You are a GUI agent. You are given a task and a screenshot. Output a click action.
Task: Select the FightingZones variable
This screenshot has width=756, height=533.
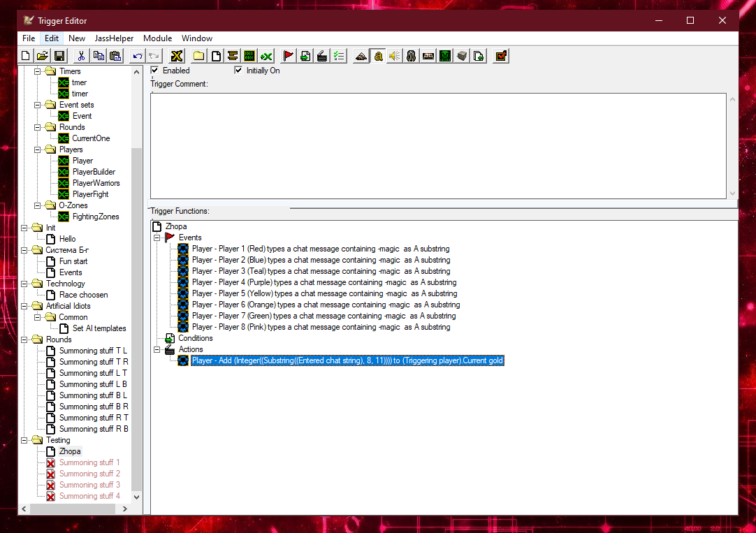point(96,217)
